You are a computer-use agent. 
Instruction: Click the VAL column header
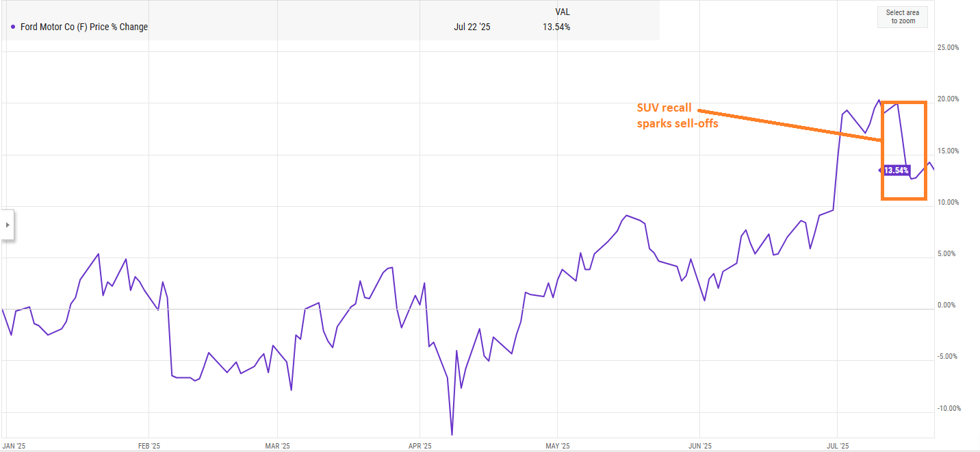pyautogui.click(x=563, y=12)
